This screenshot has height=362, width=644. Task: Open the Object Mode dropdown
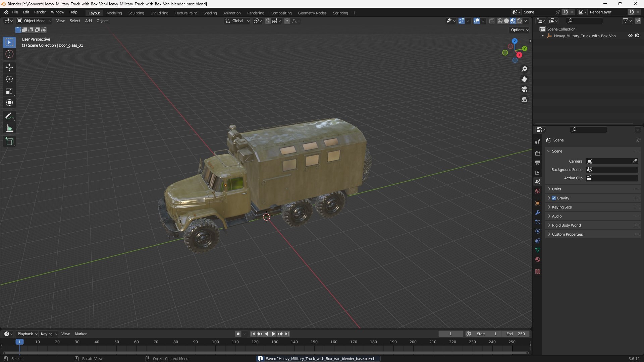point(34,21)
